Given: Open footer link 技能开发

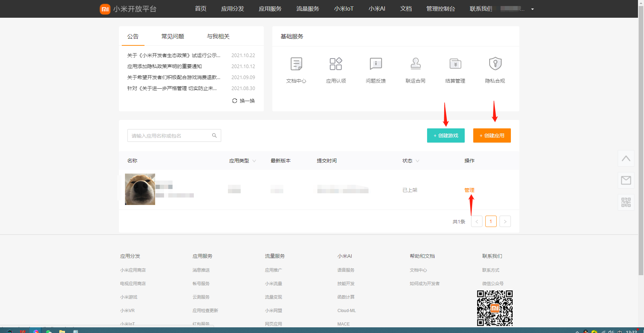Looking at the screenshot, I should (x=346, y=284).
